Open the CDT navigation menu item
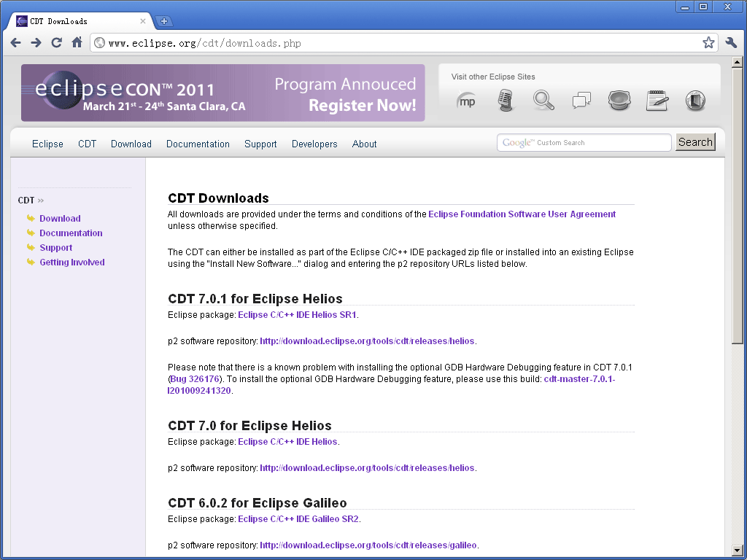 tap(88, 144)
